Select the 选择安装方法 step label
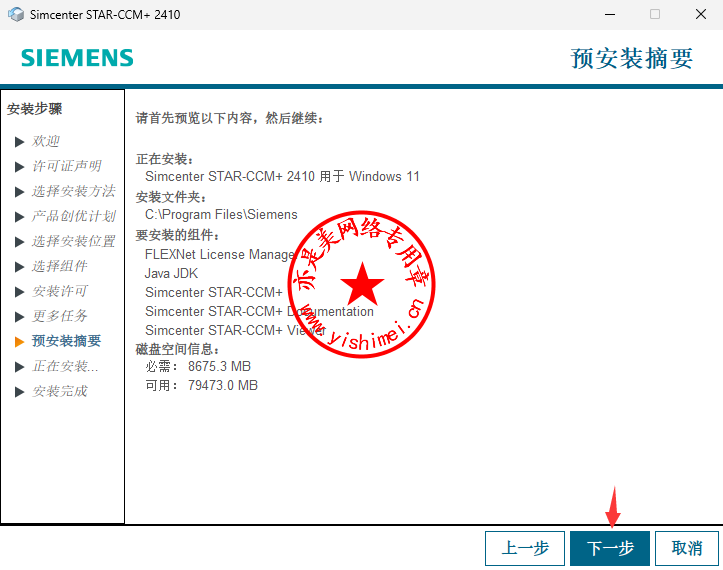The width and height of the screenshot is (723, 570). point(73,191)
